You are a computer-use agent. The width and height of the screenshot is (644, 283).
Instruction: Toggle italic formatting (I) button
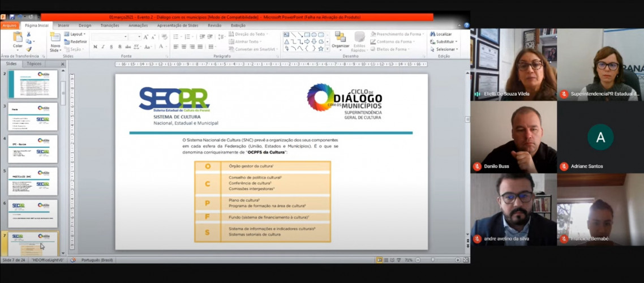click(103, 46)
